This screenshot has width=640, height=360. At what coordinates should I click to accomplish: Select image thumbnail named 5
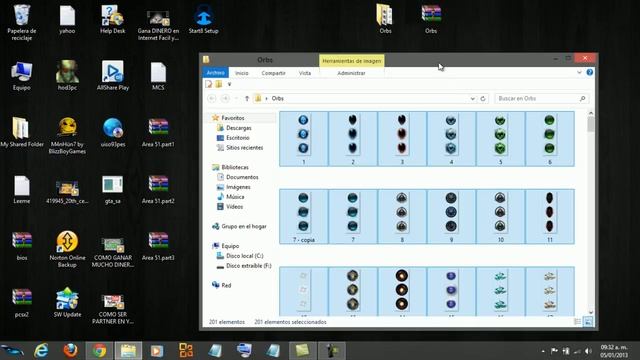[500, 139]
